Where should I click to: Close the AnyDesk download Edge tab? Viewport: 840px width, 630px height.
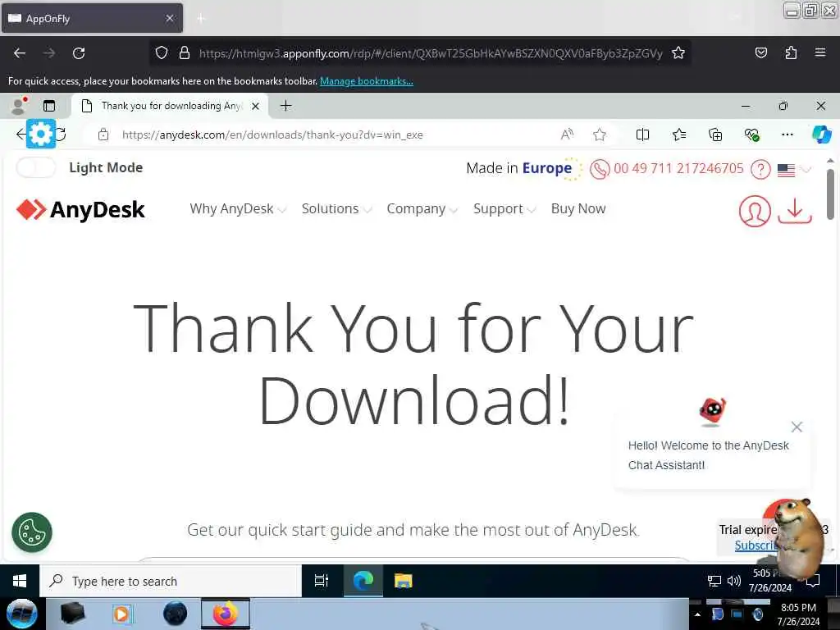point(256,106)
